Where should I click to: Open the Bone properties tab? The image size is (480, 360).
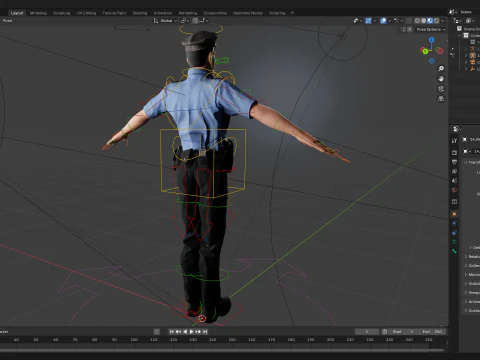coord(454,251)
